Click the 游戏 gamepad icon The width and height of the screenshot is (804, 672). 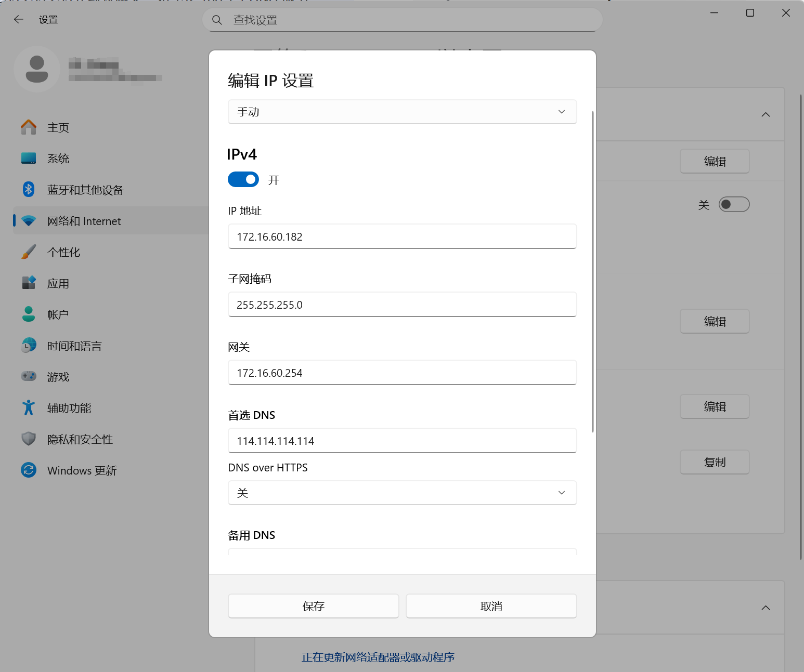tap(29, 376)
